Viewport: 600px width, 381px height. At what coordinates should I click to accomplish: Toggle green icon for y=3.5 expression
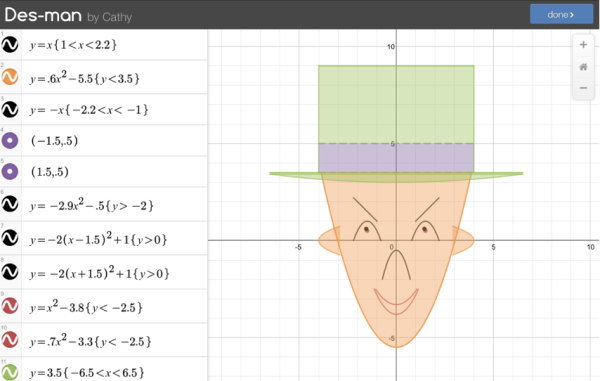[x=10, y=372]
